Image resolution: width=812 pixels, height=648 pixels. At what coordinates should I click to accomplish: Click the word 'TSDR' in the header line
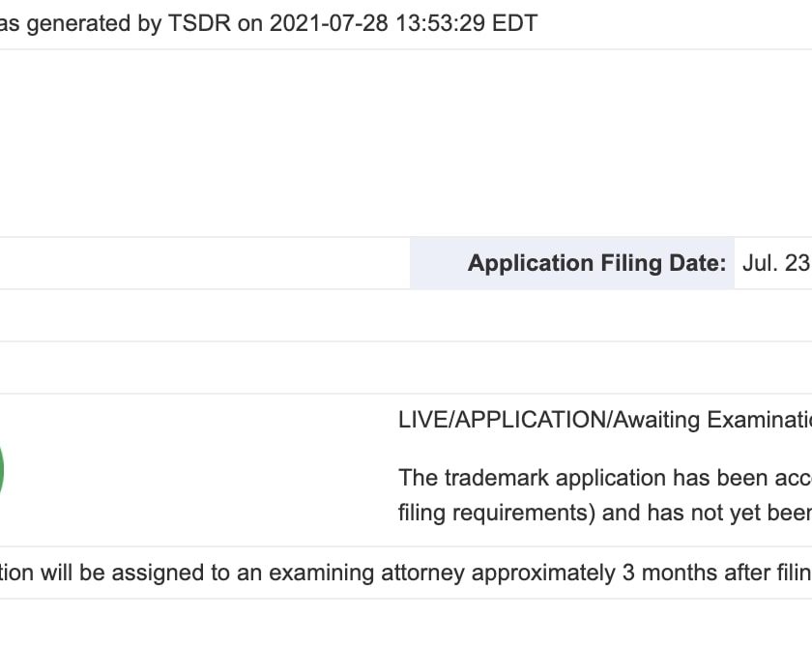pyautogui.click(x=199, y=23)
